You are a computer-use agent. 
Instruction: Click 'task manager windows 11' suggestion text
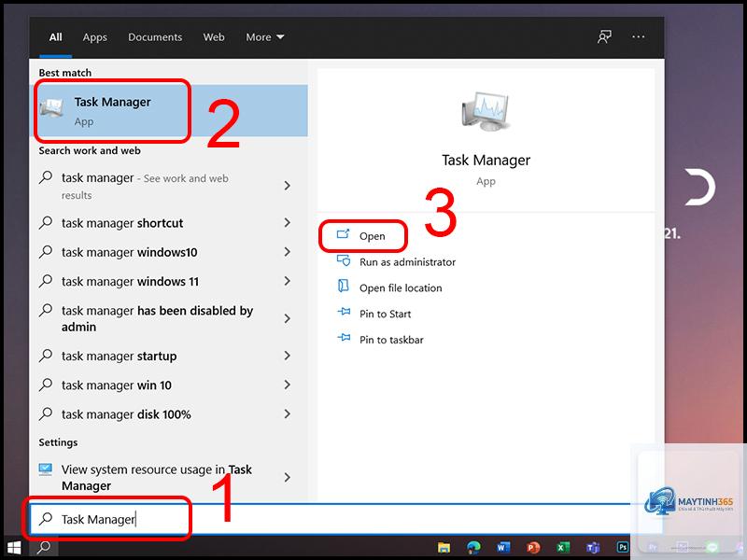tap(130, 282)
